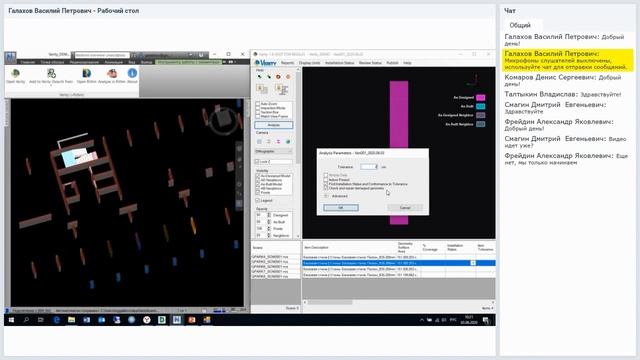Switch to Общий chat tab
This screenshot has width=640, height=360.
point(520,25)
